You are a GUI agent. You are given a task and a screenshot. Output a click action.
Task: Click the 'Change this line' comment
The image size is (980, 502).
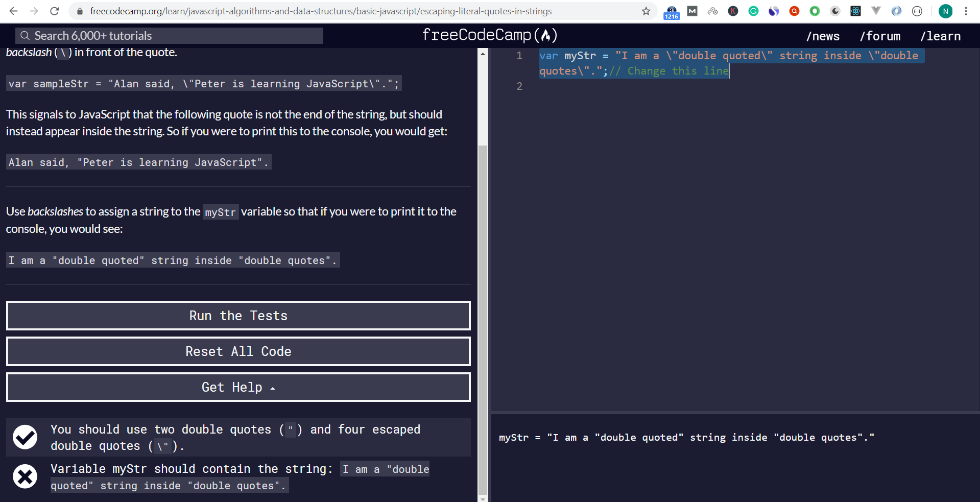[x=668, y=71]
